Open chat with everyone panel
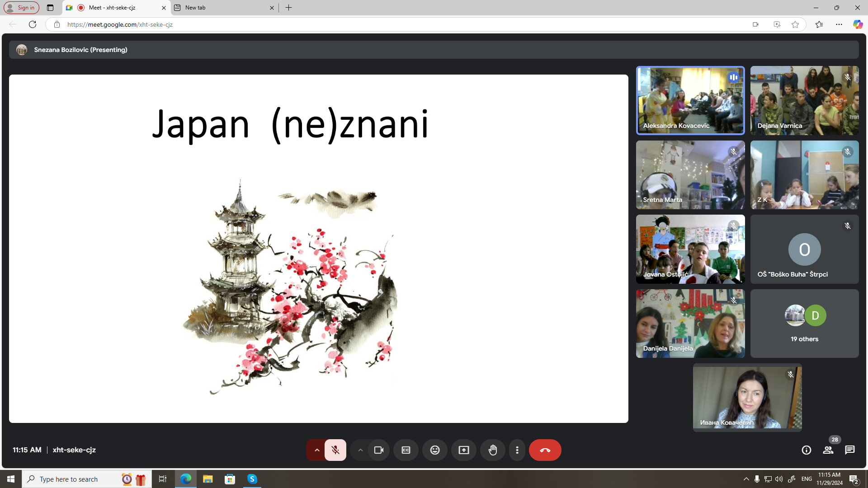The image size is (868, 488). [850, 450]
